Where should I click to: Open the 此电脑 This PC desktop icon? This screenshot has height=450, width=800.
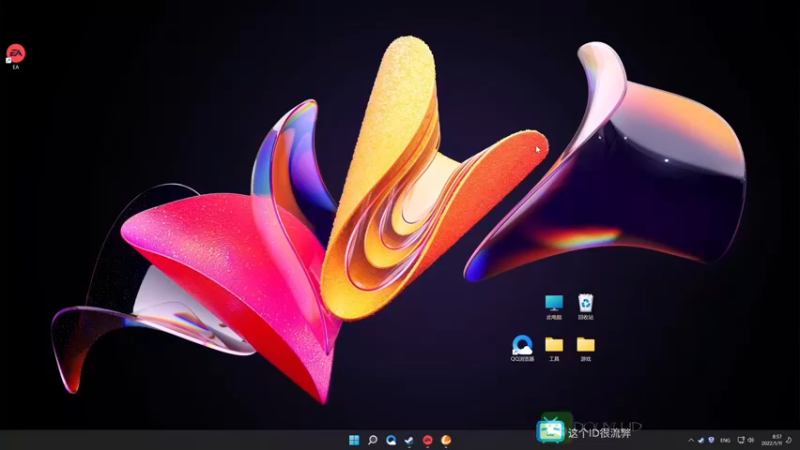554,307
